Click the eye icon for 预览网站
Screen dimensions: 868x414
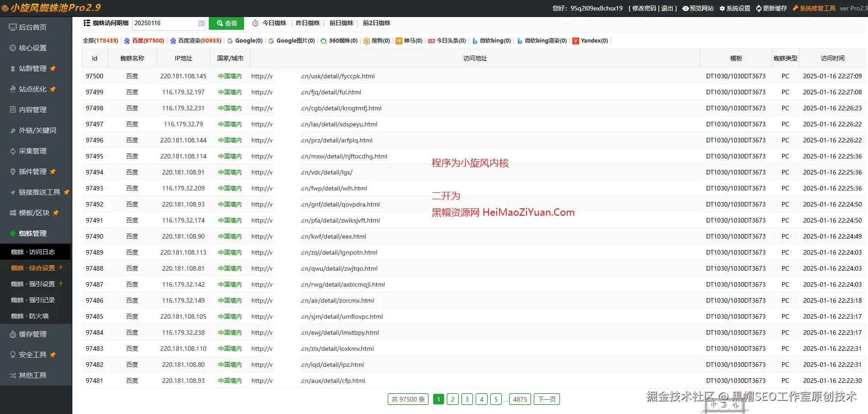[685, 8]
